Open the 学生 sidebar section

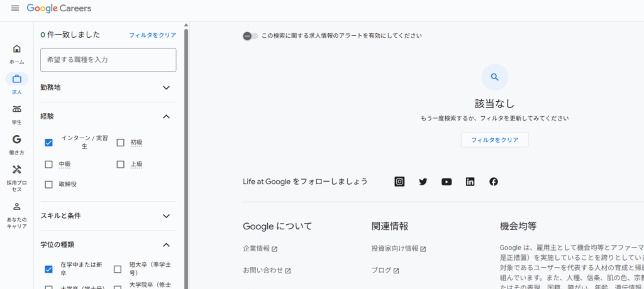click(x=17, y=115)
